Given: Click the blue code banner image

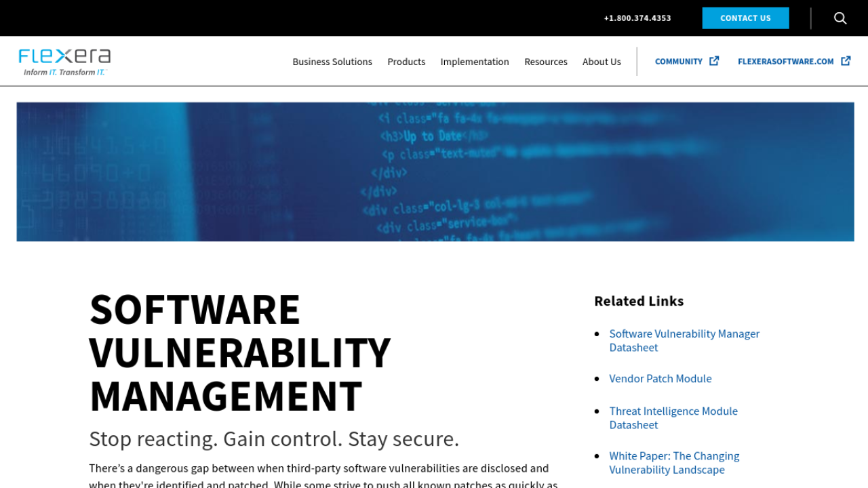Looking at the screenshot, I should pos(435,171).
